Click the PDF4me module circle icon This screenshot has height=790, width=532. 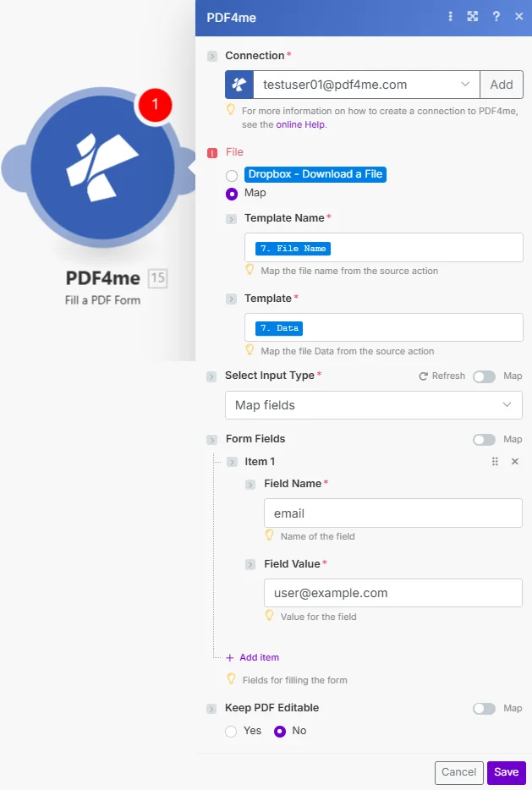coord(103,167)
